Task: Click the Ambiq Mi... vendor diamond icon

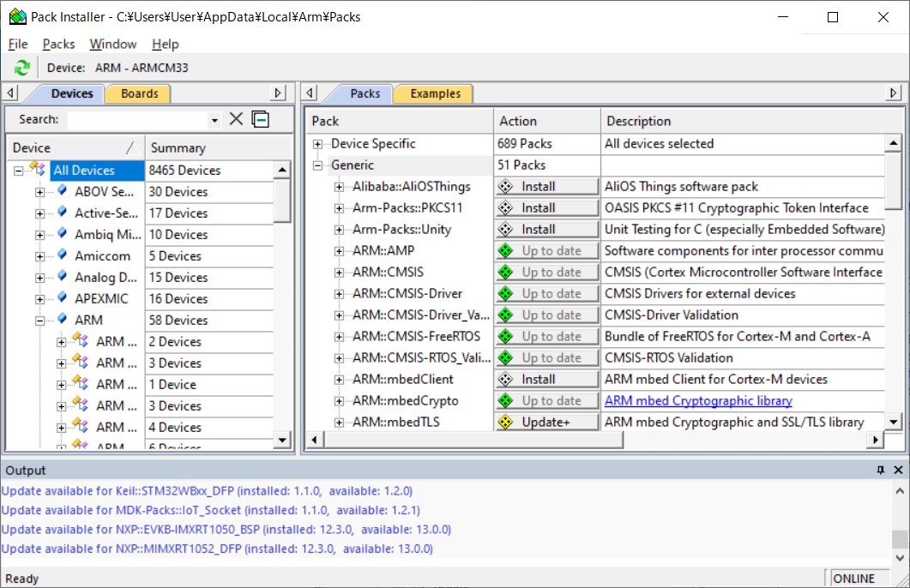Action: pyautogui.click(x=62, y=234)
